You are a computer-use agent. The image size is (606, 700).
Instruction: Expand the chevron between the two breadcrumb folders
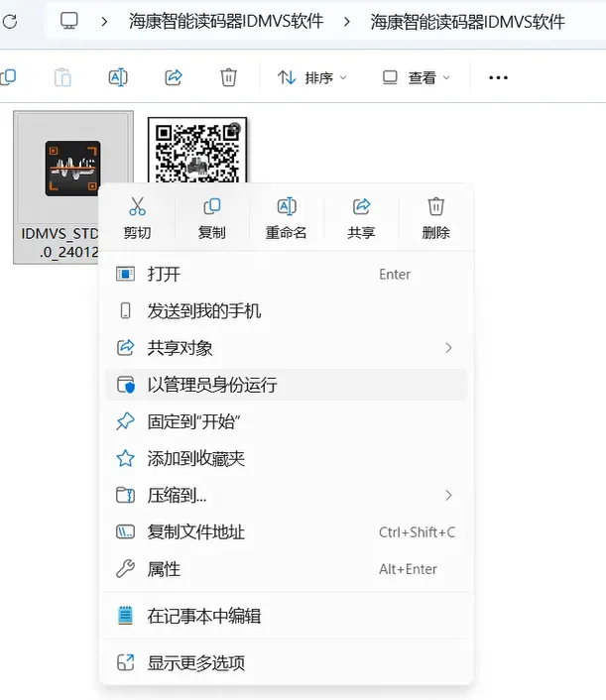pyautogui.click(x=346, y=22)
